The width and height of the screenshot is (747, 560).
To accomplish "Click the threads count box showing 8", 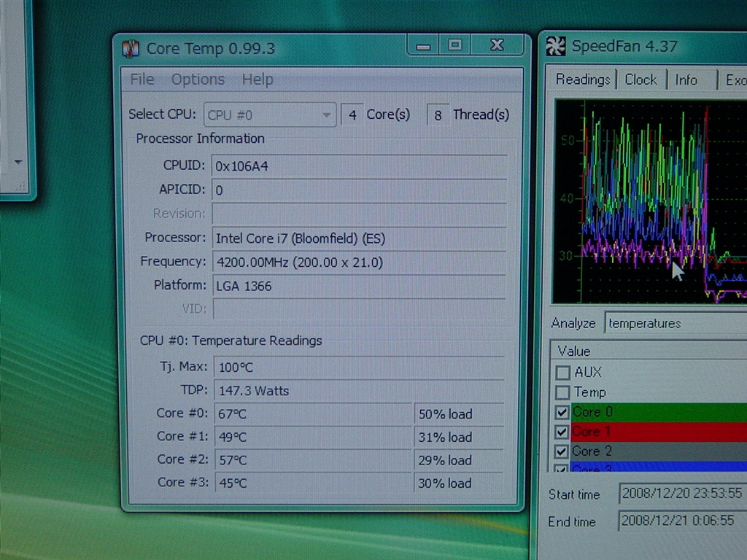I will [x=438, y=114].
